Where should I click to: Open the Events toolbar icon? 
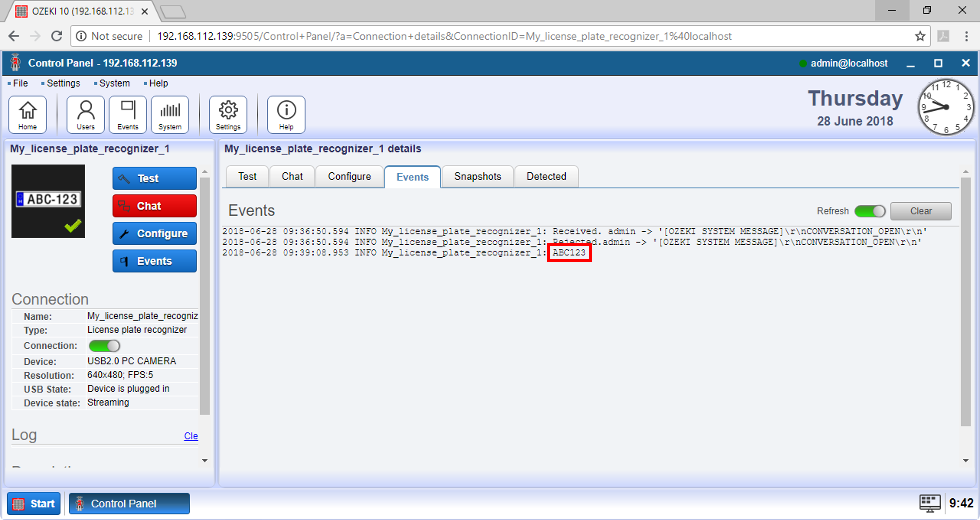click(x=128, y=114)
